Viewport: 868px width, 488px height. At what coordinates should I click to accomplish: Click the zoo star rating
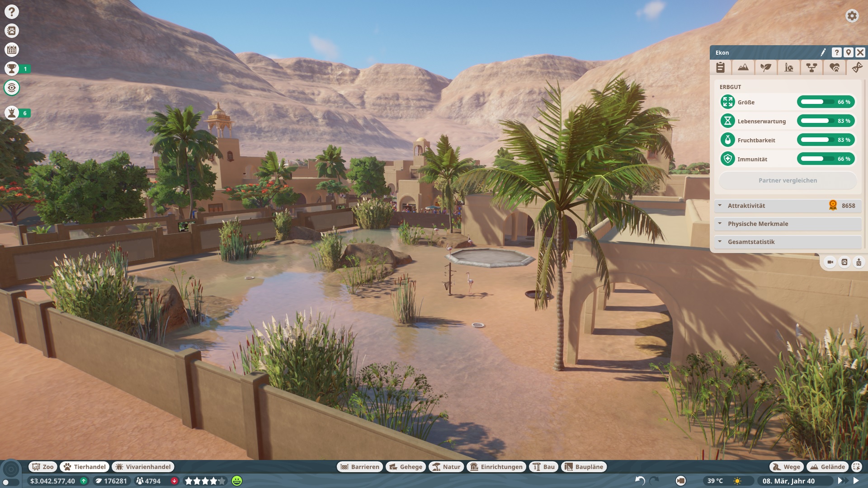(x=205, y=481)
